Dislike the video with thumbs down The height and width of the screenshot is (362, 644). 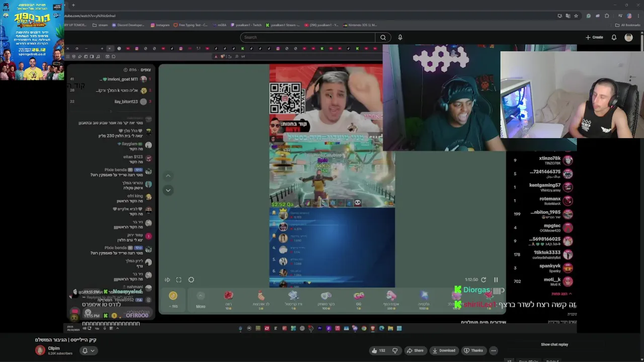(395, 350)
